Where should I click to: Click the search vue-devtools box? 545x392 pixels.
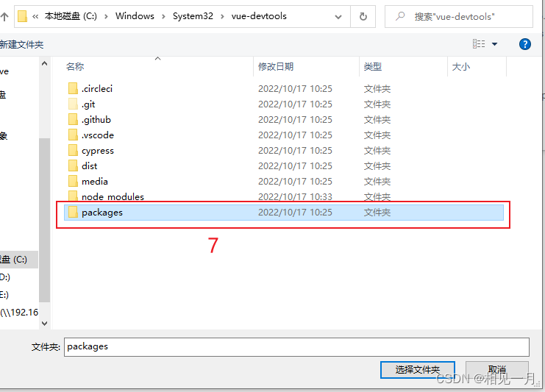coord(459,16)
